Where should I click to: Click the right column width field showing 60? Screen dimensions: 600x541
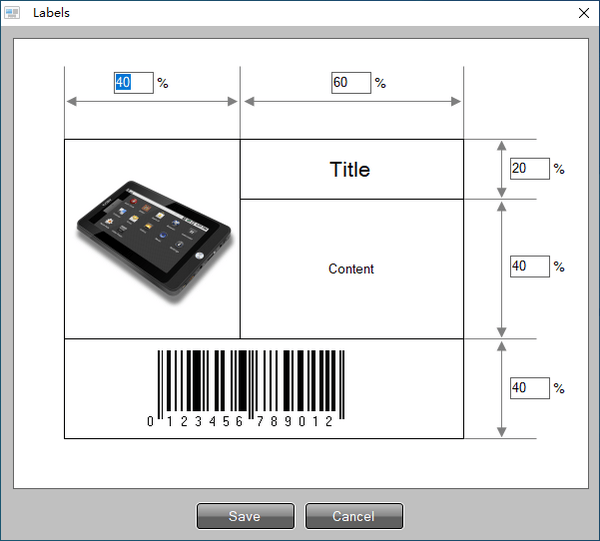click(x=351, y=83)
